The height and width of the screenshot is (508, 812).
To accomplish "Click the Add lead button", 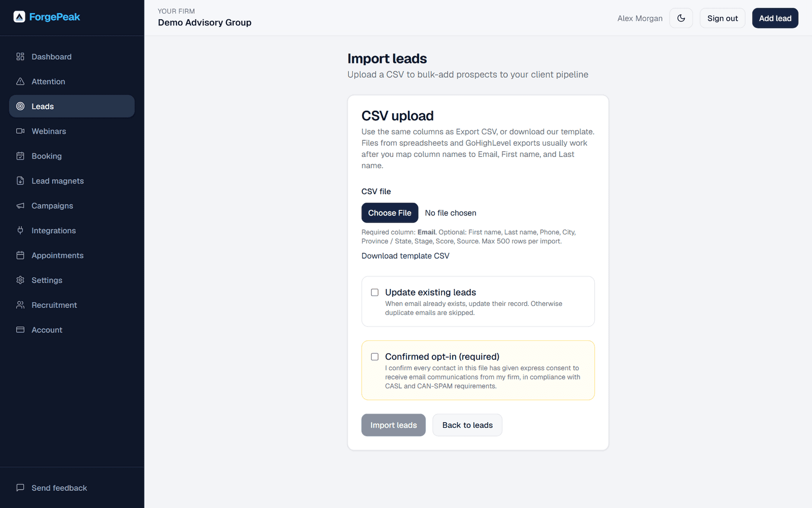I will coord(775,18).
